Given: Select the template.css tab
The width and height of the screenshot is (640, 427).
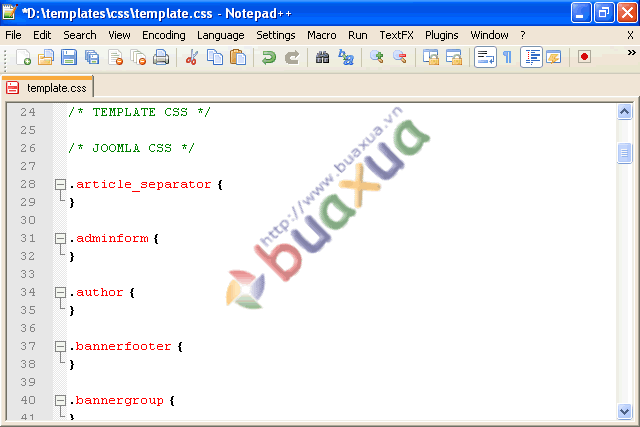Looking at the screenshot, I should (x=48, y=87).
